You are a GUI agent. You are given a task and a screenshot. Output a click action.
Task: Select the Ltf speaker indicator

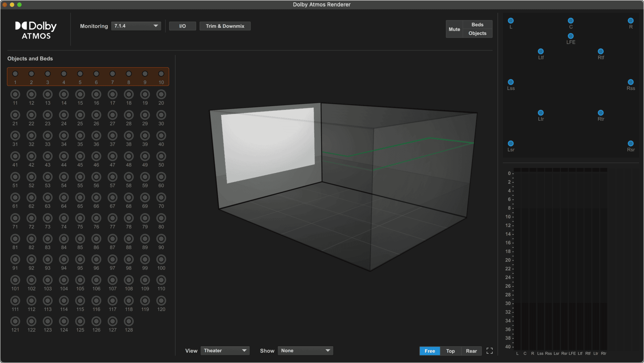pyautogui.click(x=541, y=51)
